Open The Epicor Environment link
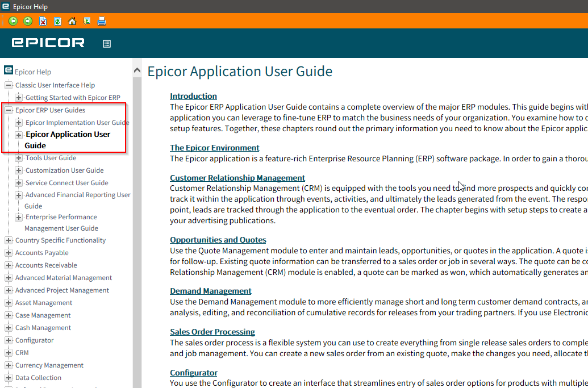This screenshot has width=588, height=388. tap(215, 148)
